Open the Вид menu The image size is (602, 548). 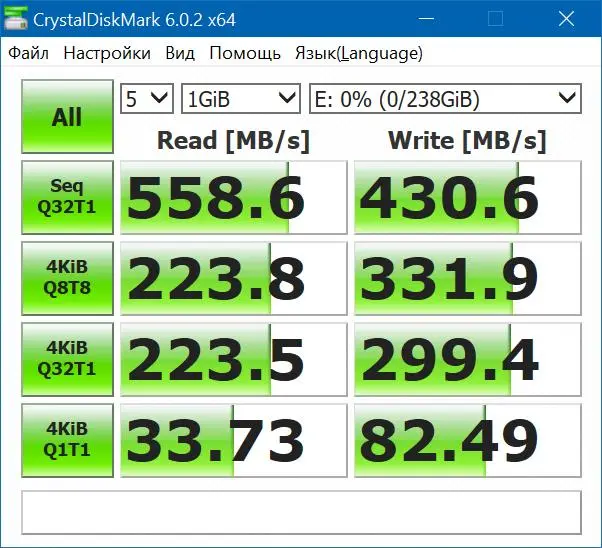[x=180, y=53]
